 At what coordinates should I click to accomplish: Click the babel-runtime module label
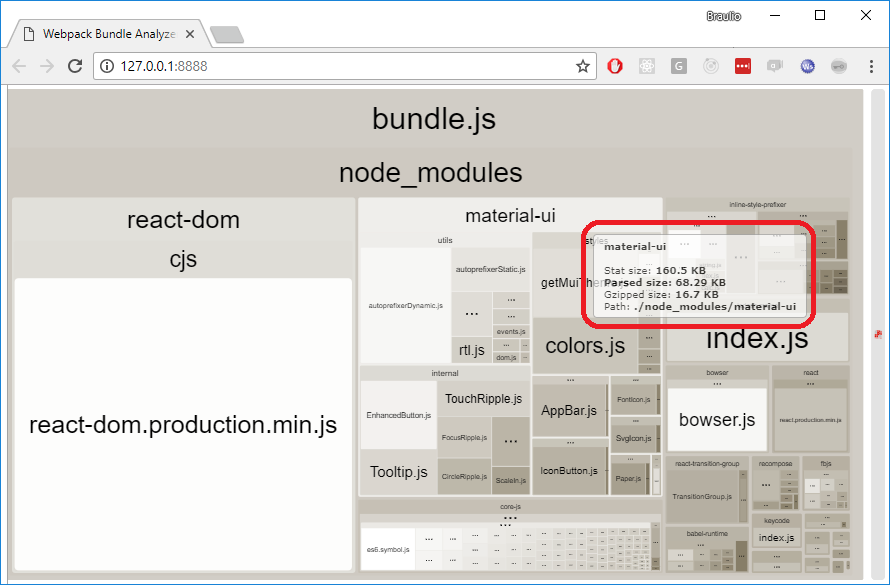tap(707, 533)
